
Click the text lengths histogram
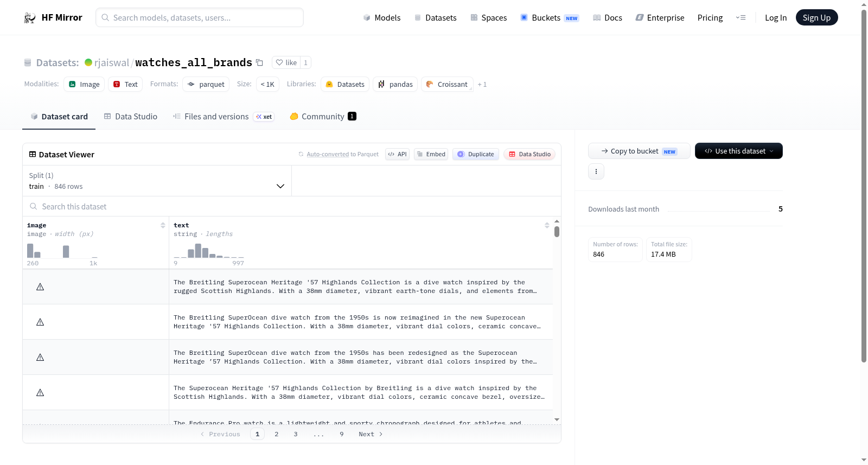[x=209, y=251]
